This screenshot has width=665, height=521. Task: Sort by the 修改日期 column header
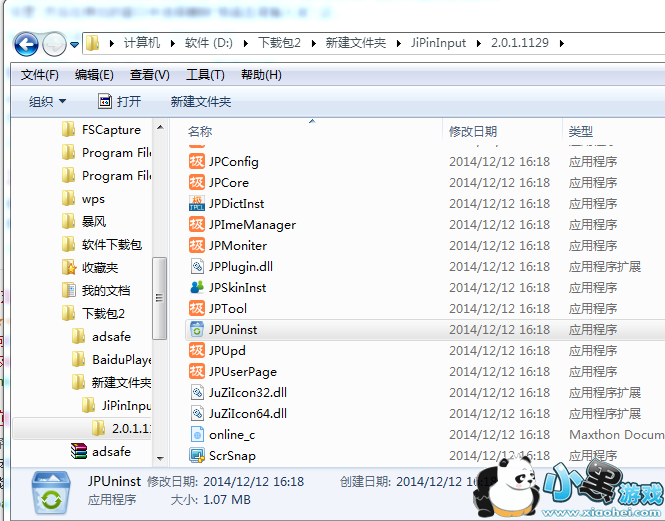coord(473,132)
